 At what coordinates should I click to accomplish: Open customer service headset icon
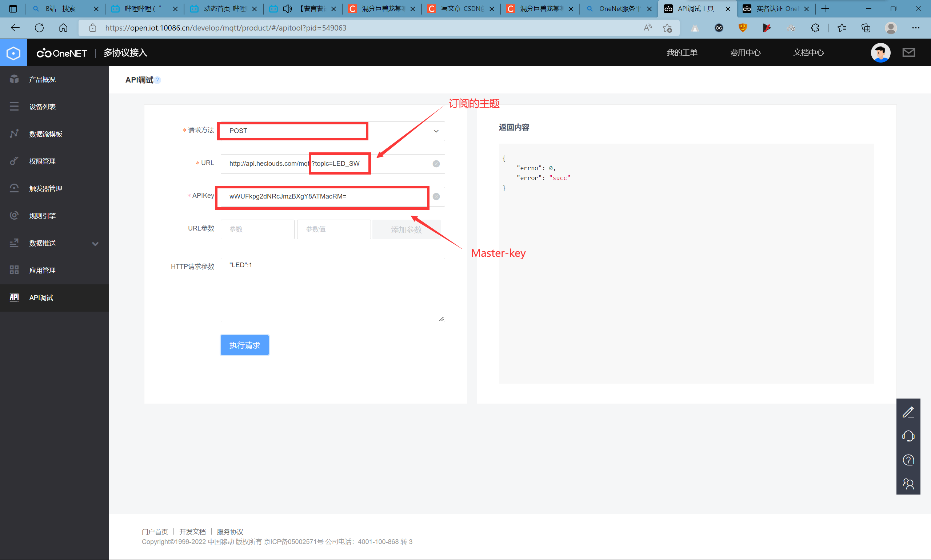[908, 436]
